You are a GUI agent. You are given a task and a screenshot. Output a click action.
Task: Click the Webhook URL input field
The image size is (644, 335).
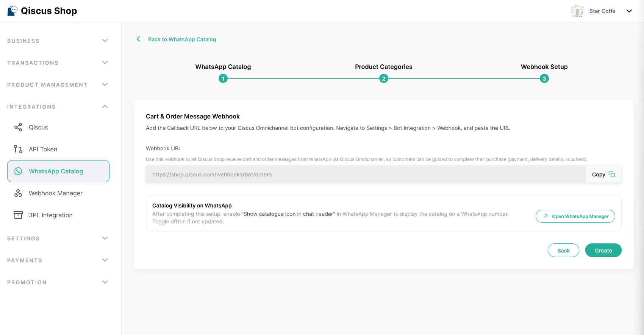click(366, 175)
